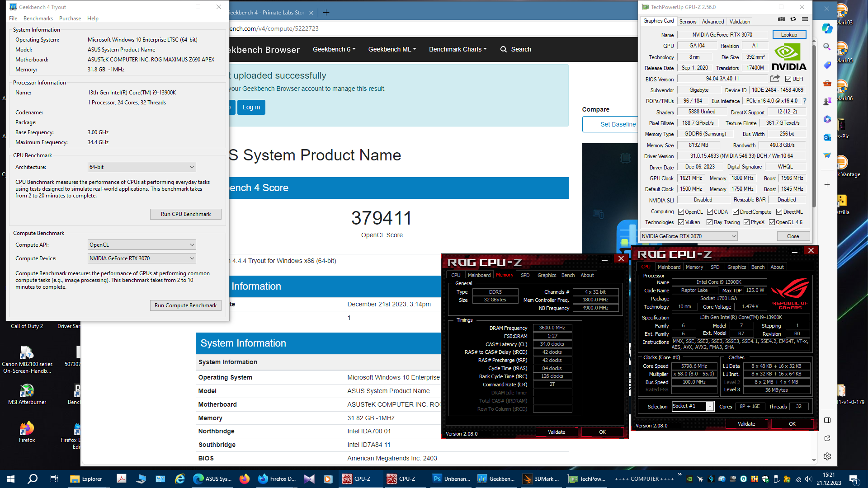The height and width of the screenshot is (488, 868).
Task: Toggle the UEFI checkbox in GPU-Z
Action: pos(788,79)
